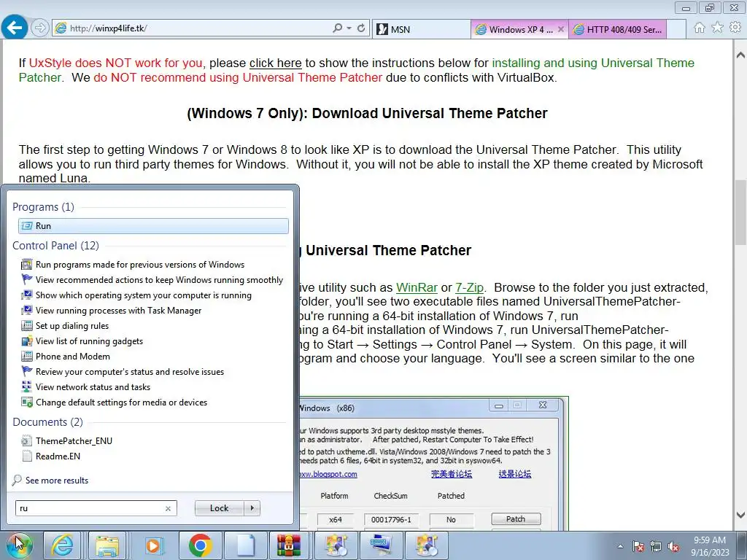Viewport: 747px width, 560px height.
Task: Click the blogspot.com link in the image
Action: [328, 474]
